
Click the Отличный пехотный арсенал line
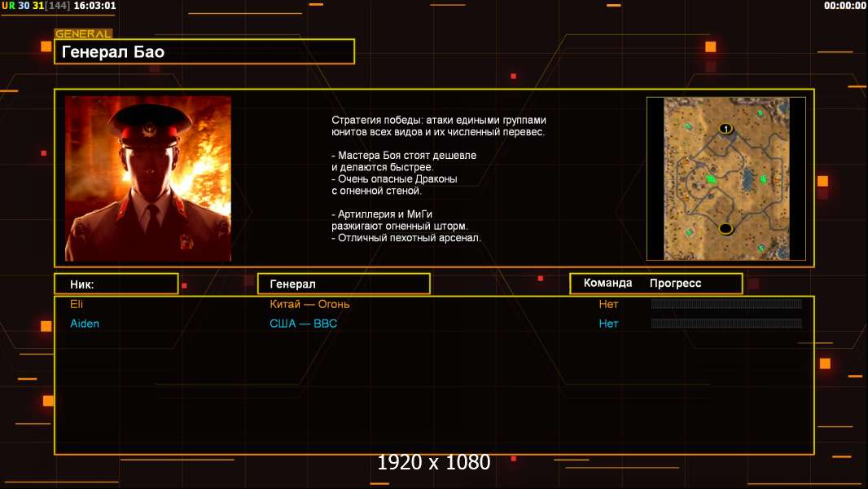coord(406,238)
